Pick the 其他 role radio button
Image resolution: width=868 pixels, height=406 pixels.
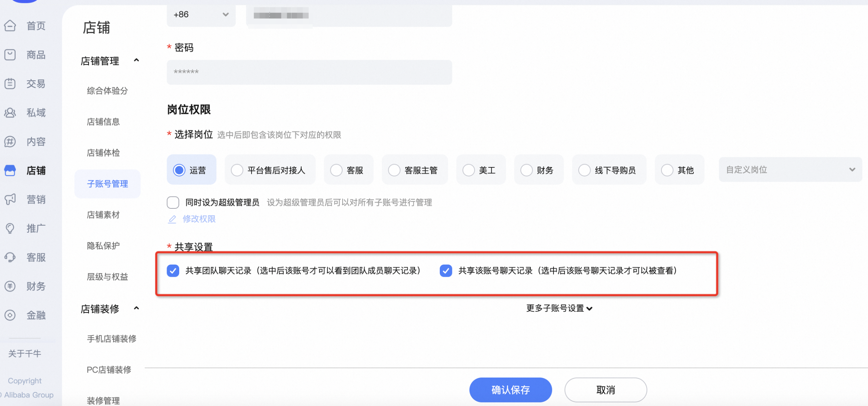(667, 170)
